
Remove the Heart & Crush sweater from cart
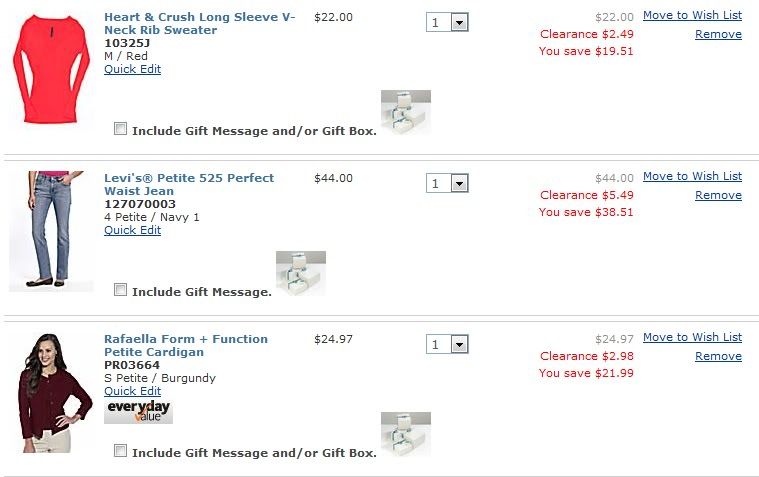718,34
